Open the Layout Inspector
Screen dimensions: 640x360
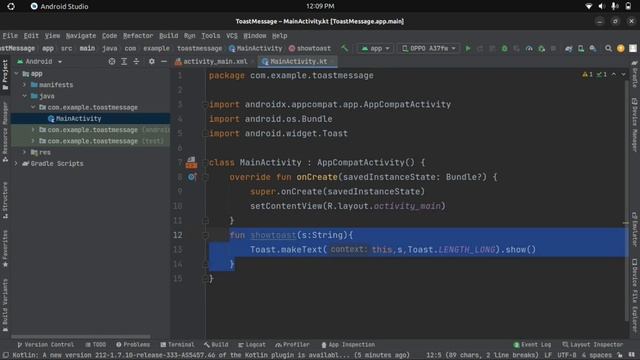pyautogui.click(x=593, y=345)
